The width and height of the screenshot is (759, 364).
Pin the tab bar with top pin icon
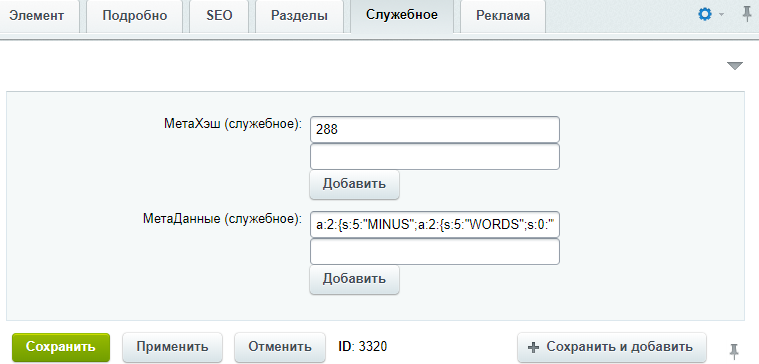tap(747, 15)
